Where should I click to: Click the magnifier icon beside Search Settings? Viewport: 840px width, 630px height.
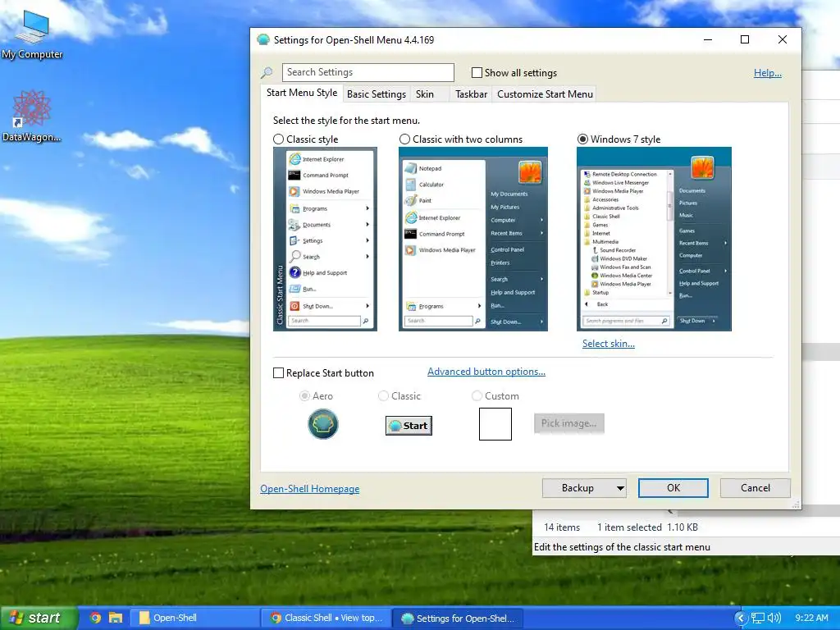pyautogui.click(x=267, y=72)
